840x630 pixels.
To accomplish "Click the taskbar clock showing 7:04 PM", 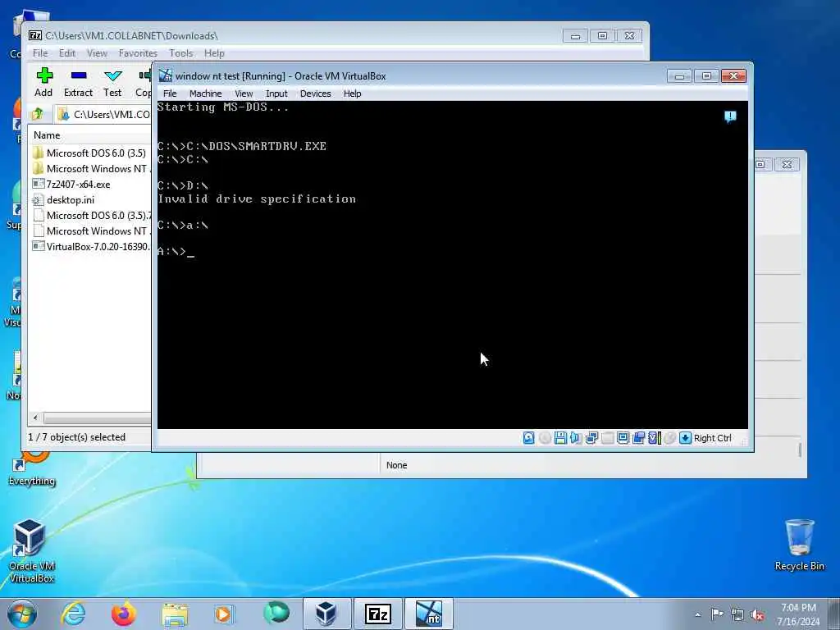I will coord(798,614).
